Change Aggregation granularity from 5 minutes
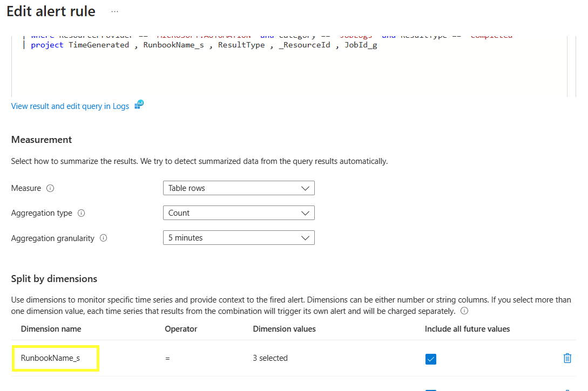588x391 pixels. click(x=239, y=237)
